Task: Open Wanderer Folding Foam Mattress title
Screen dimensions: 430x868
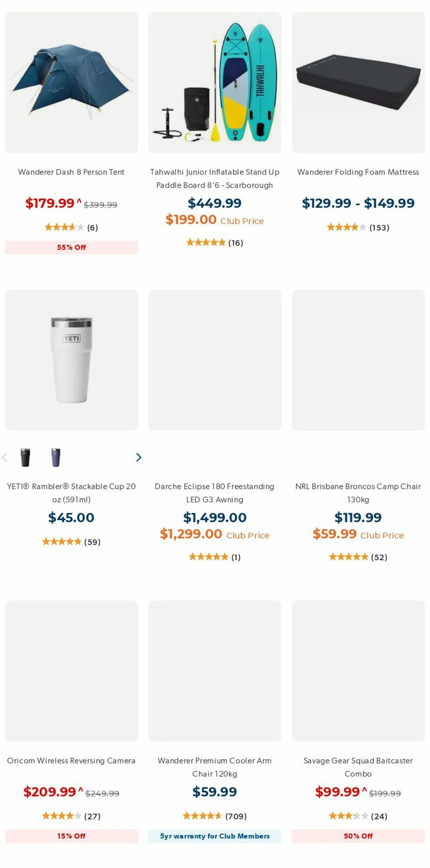Action: pos(358,172)
